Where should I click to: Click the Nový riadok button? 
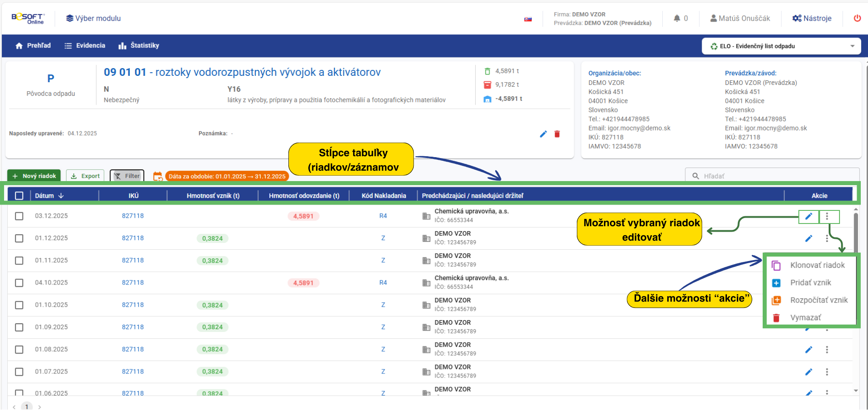coord(34,176)
